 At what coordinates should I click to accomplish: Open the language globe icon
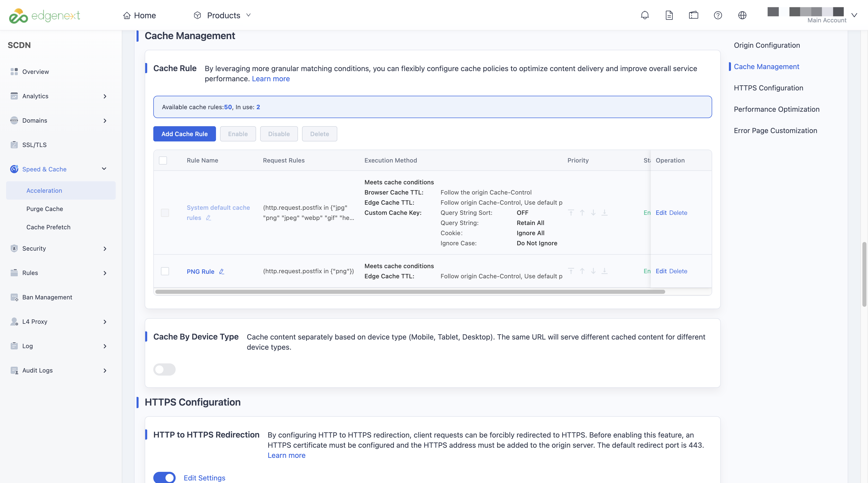click(742, 15)
